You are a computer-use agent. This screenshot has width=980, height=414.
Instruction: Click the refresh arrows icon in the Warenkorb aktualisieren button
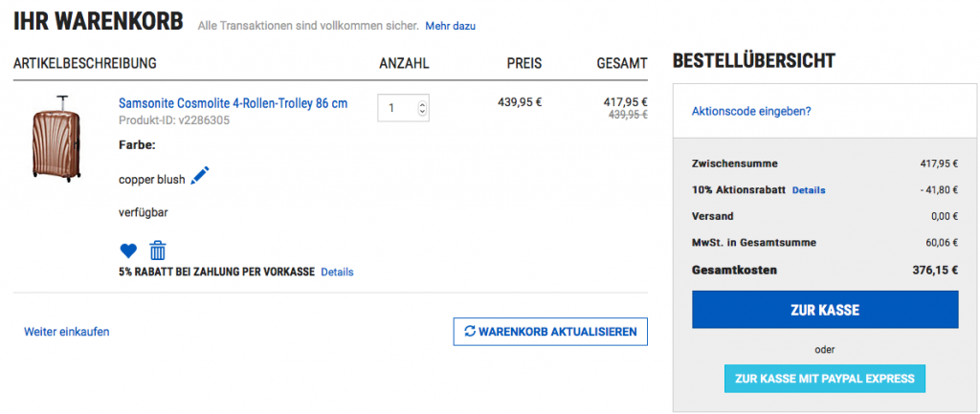point(469,332)
